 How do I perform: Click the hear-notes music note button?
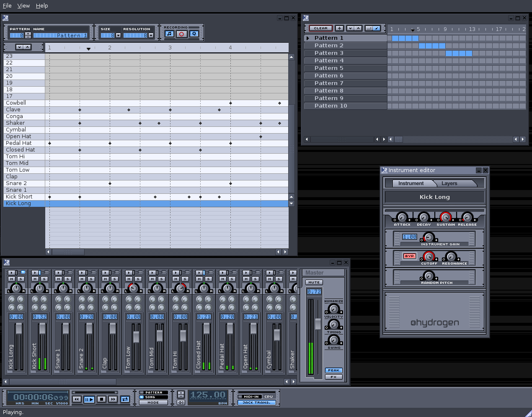point(169,34)
